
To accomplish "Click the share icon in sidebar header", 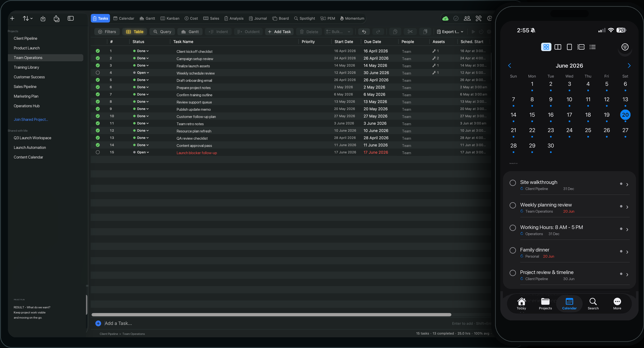I will tap(57, 18).
